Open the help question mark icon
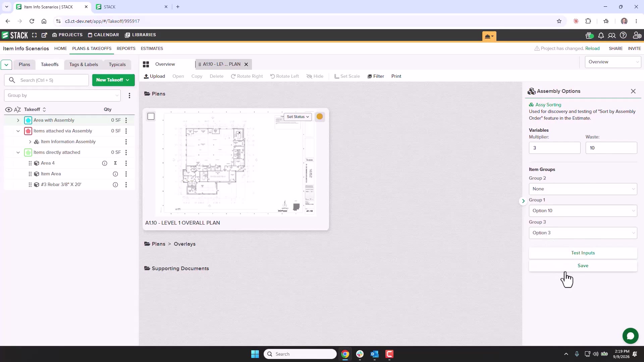 coord(623,35)
